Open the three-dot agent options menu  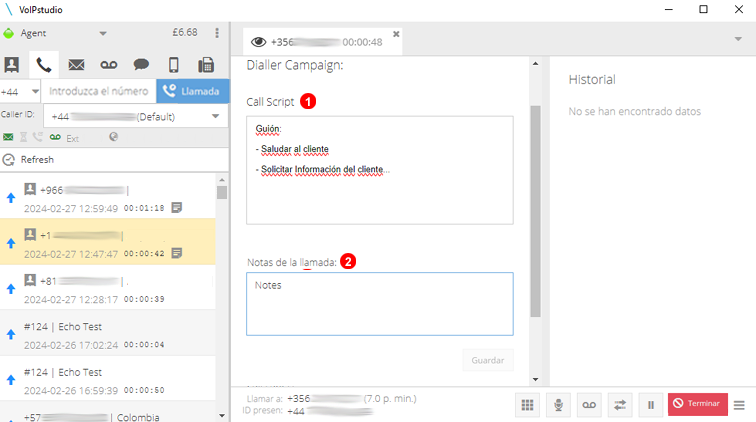pos(217,33)
